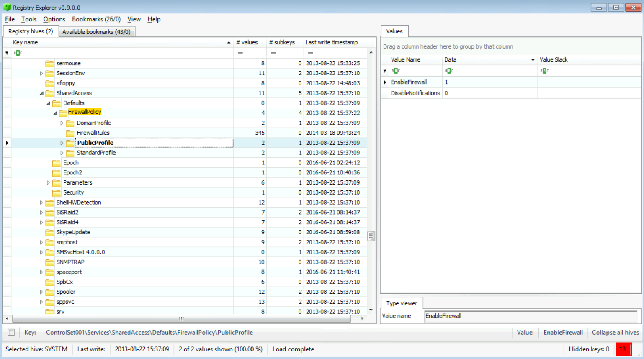Click the SNMPTRAP folder icon
The height and width of the screenshot is (359, 644).
49,262
